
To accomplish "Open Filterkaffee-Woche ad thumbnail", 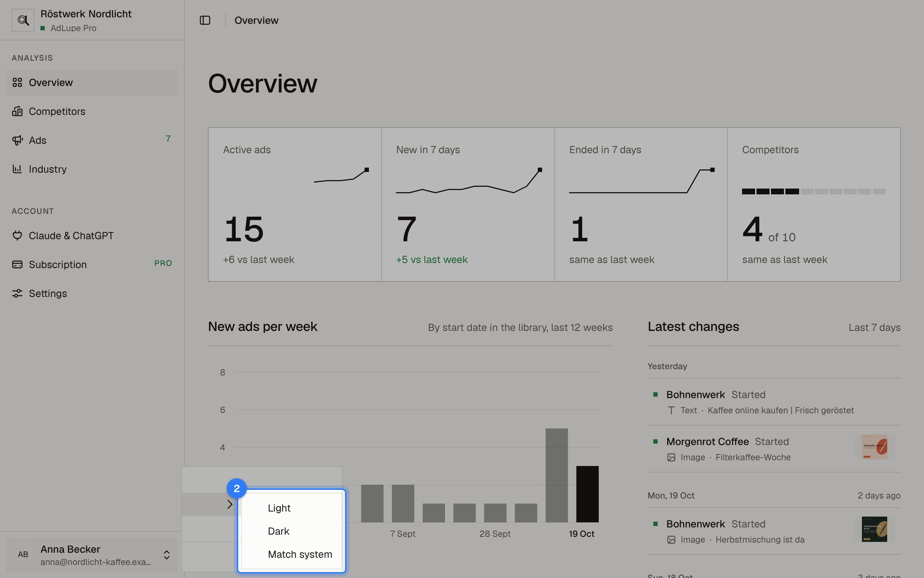I will pos(874,447).
